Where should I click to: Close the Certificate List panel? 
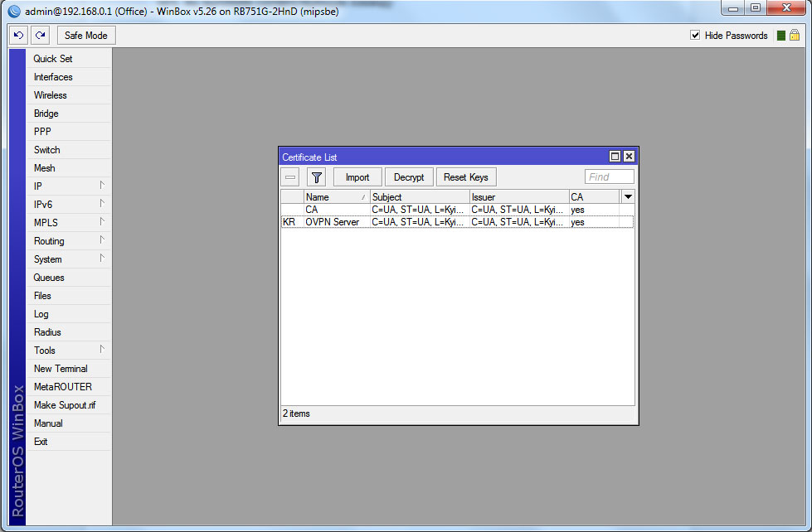click(x=629, y=157)
